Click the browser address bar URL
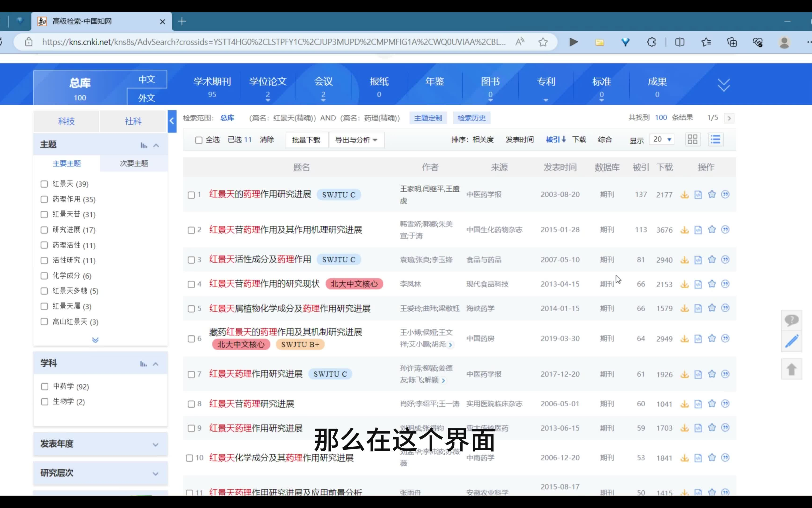Screen dimensions: 812x508 click(273, 42)
